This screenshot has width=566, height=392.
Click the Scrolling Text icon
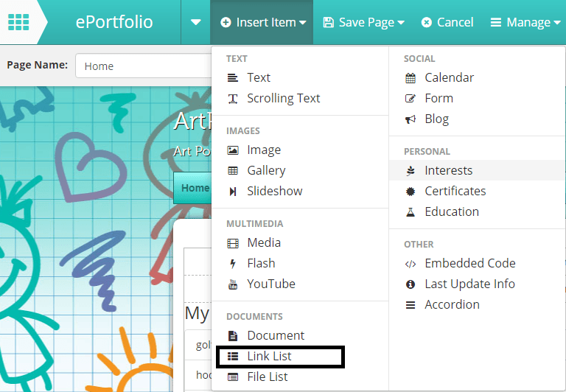coord(233,99)
